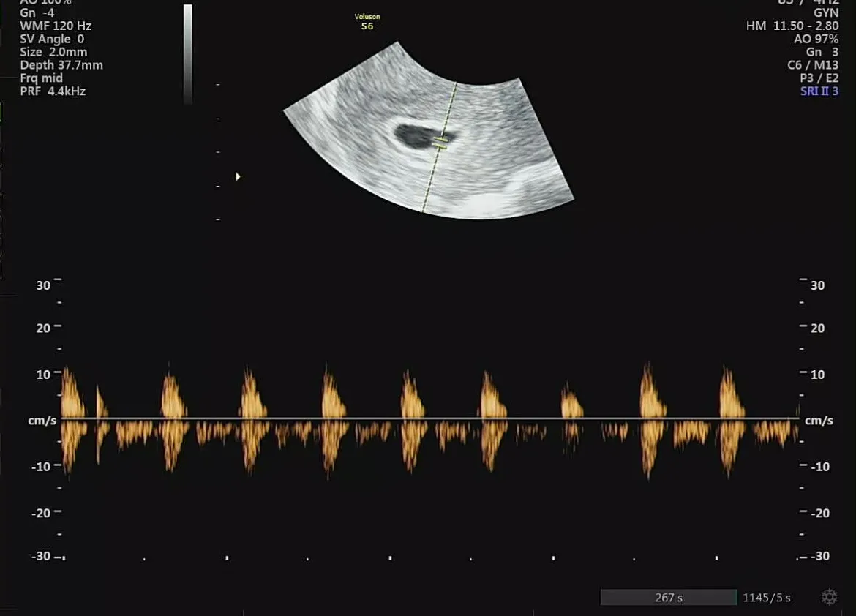The image size is (856, 616).
Task: Click the Doppler spectrum baseline
Action: coord(429,419)
